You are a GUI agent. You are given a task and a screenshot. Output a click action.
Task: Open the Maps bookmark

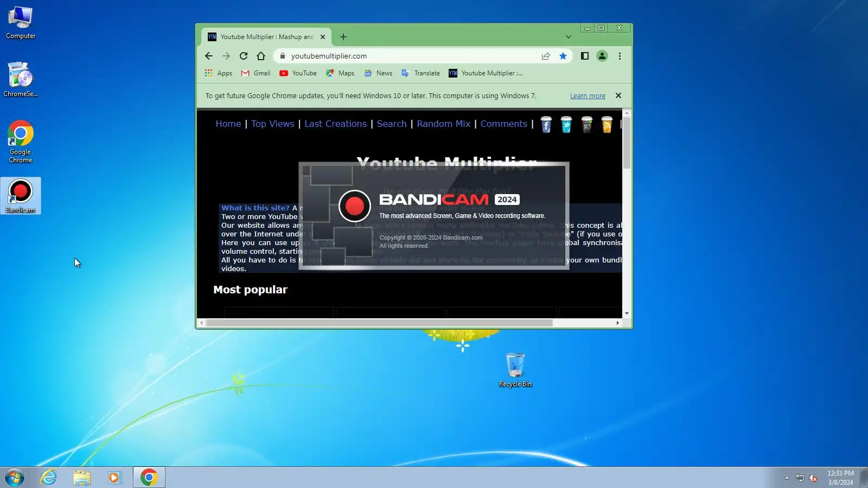pyautogui.click(x=340, y=73)
